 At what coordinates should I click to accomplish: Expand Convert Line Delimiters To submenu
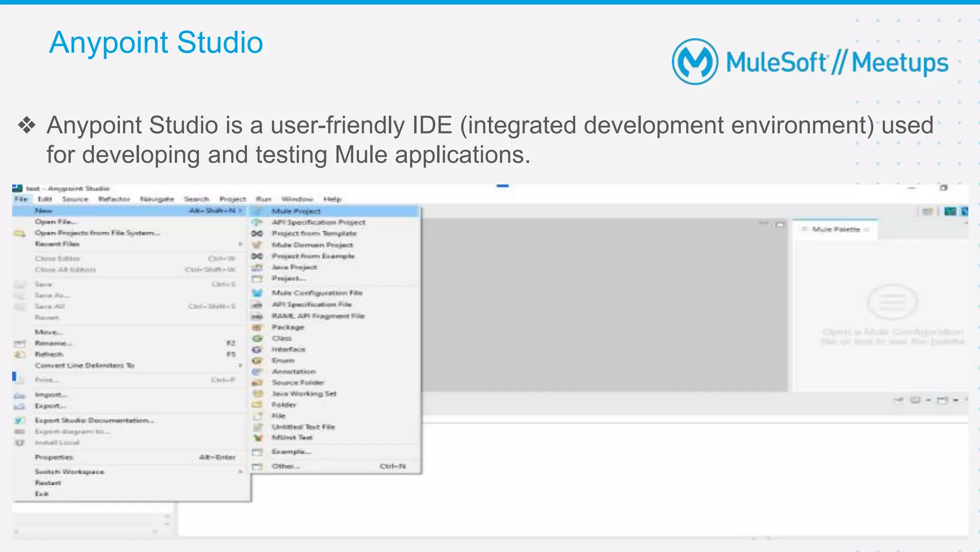tap(130, 365)
